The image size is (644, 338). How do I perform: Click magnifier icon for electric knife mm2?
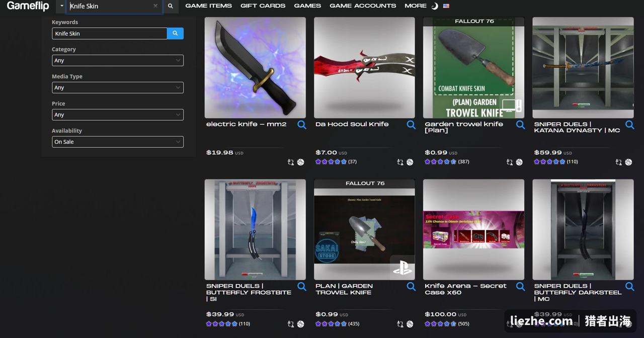[x=301, y=125]
